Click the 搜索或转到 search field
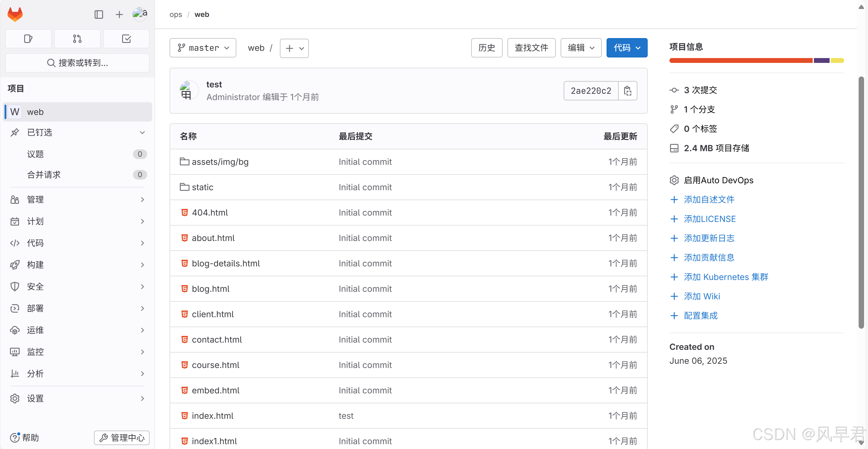868x449 pixels. point(77,63)
